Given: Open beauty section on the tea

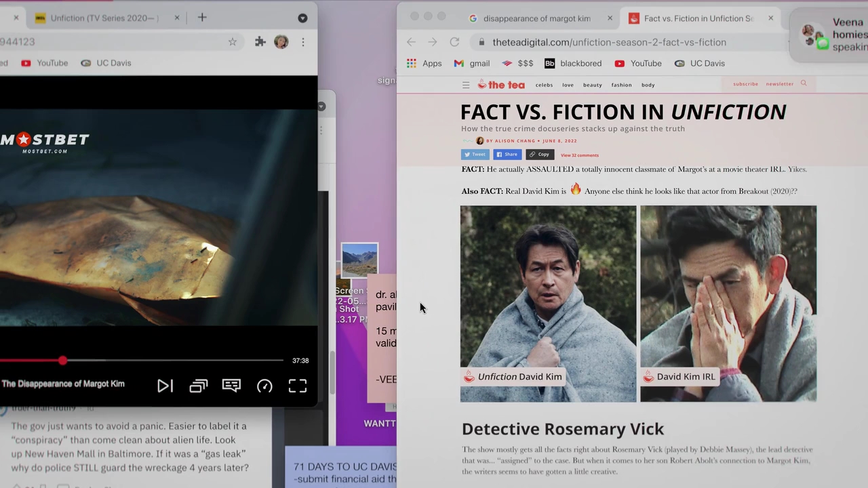Looking at the screenshot, I should point(592,85).
